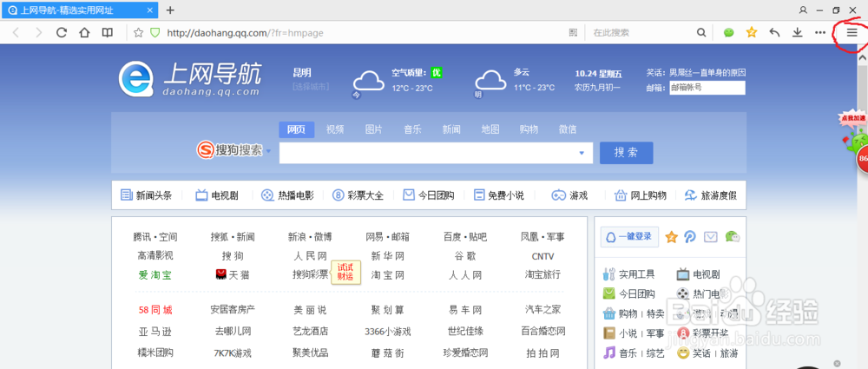Click the blue P icon in login panel
The height and width of the screenshot is (369, 868).
tap(690, 237)
